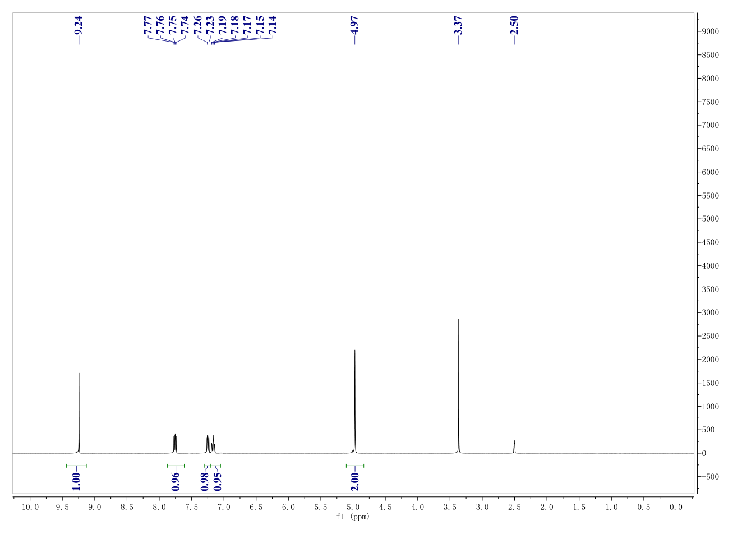Click the green integral bar under 4.97 peak

355,465
